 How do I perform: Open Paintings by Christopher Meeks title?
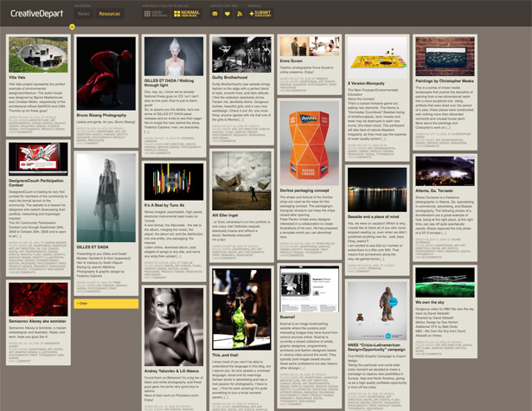click(x=445, y=81)
